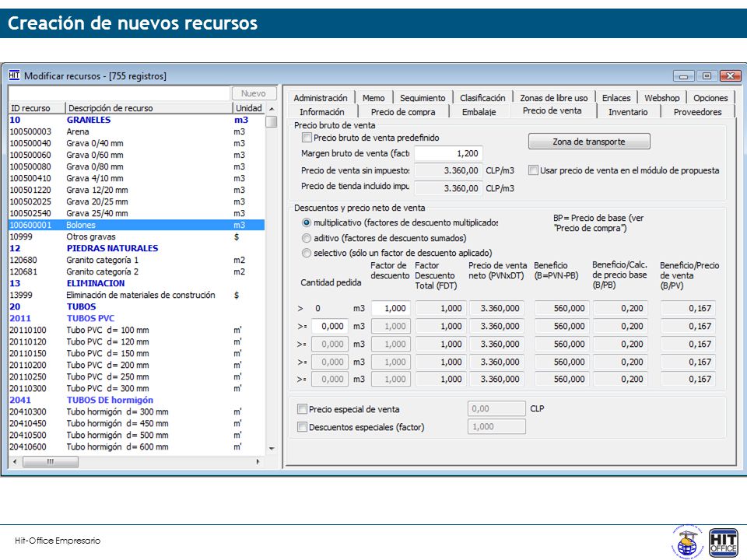Screen dimensions: 747x560
Task: Click the Nuevo button
Action: click(254, 93)
